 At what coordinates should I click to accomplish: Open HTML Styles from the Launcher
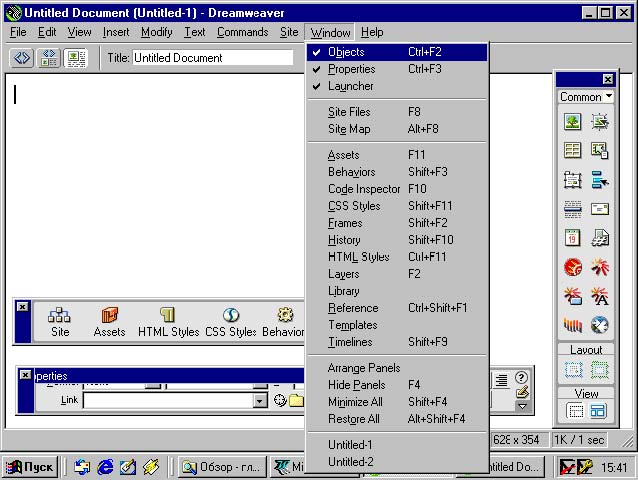(168, 322)
